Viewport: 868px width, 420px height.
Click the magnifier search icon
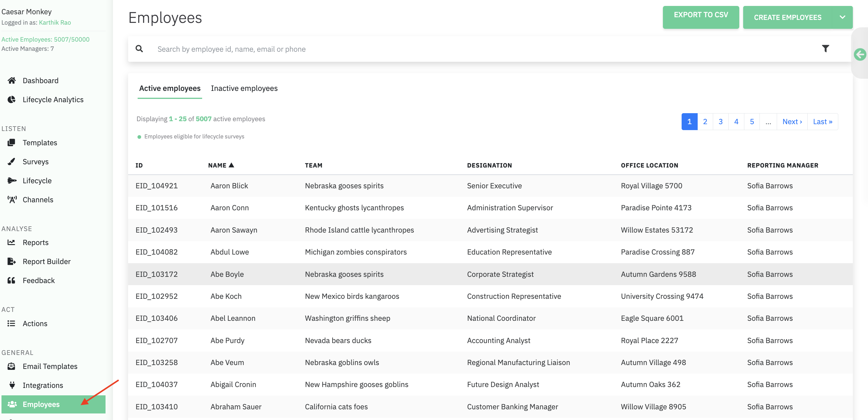(139, 49)
